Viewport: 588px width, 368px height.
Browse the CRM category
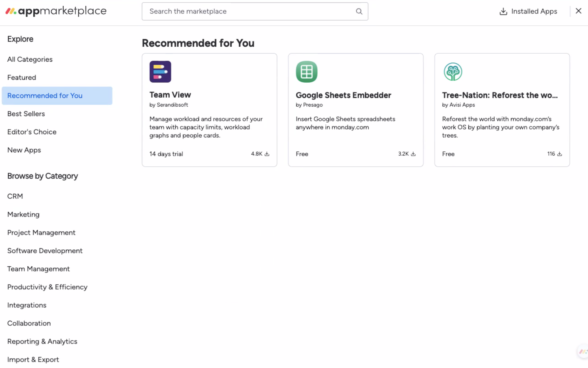coord(15,196)
